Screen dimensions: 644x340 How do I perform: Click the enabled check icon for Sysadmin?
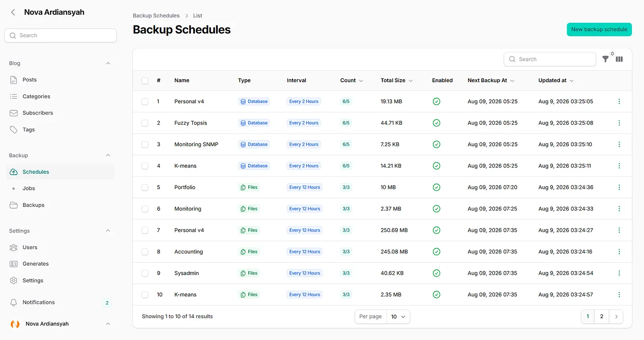pyautogui.click(x=436, y=273)
